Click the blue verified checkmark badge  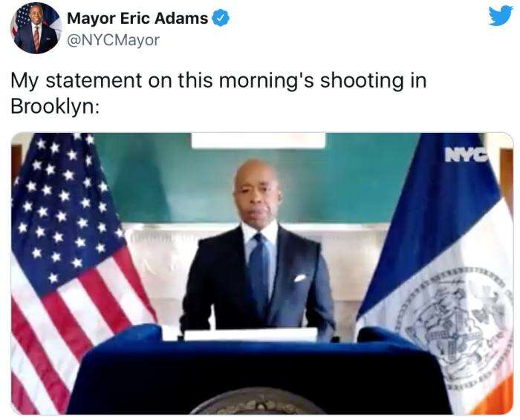click(221, 19)
